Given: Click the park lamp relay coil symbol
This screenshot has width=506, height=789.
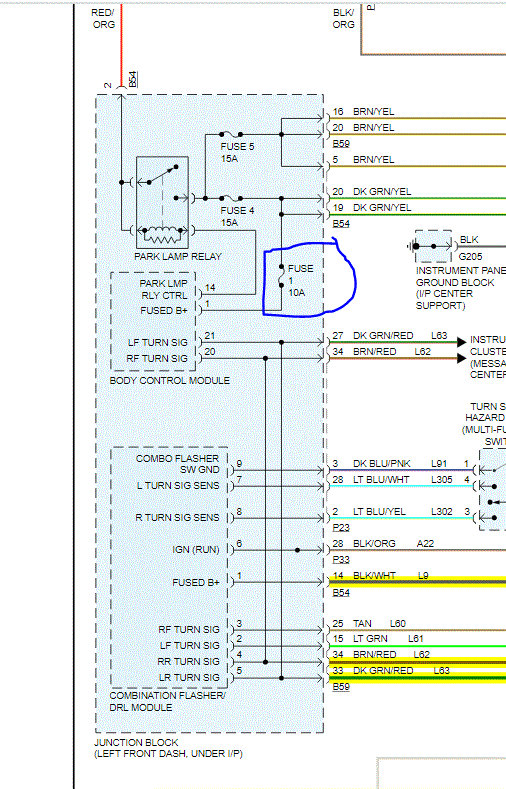Looking at the screenshot, I should click(x=162, y=234).
